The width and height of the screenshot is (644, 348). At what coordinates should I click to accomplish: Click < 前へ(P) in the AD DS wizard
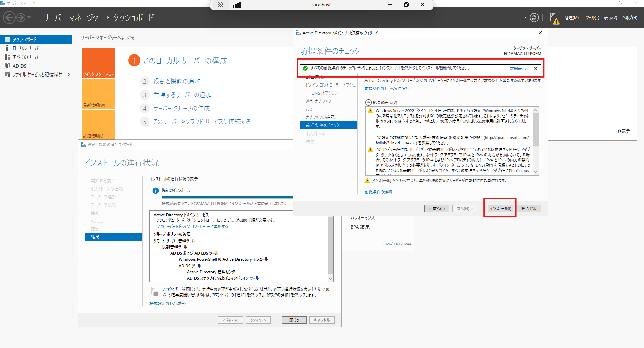pos(437,209)
